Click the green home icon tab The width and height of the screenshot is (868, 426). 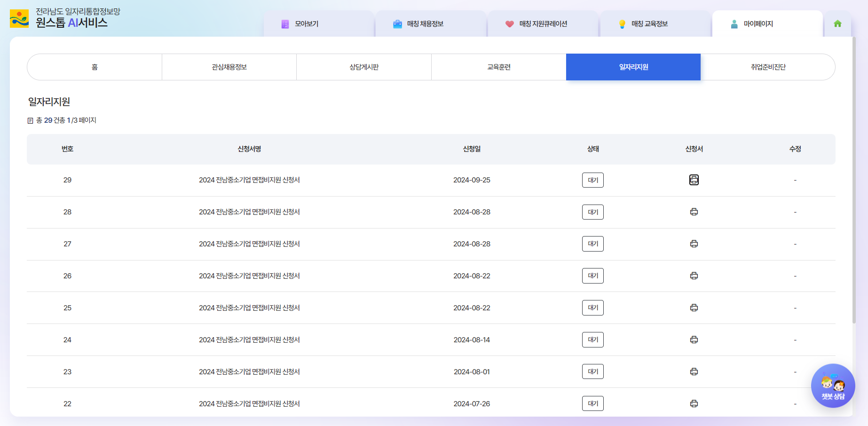(x=837, y=24)
